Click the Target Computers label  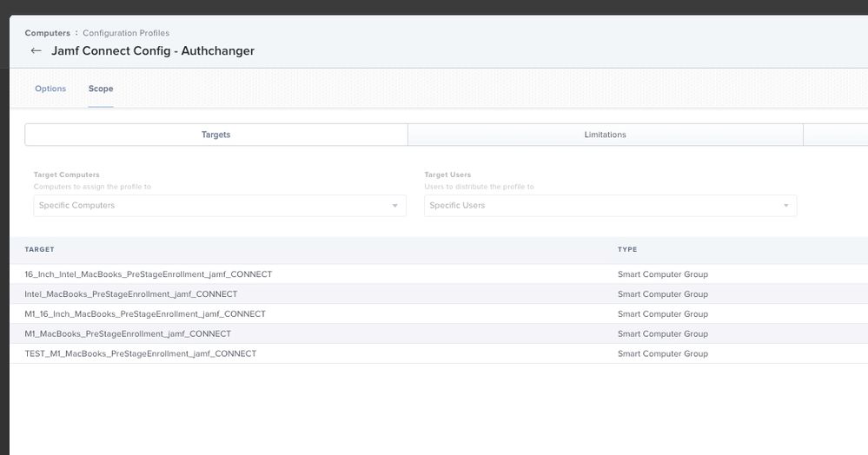pos(66,175)
